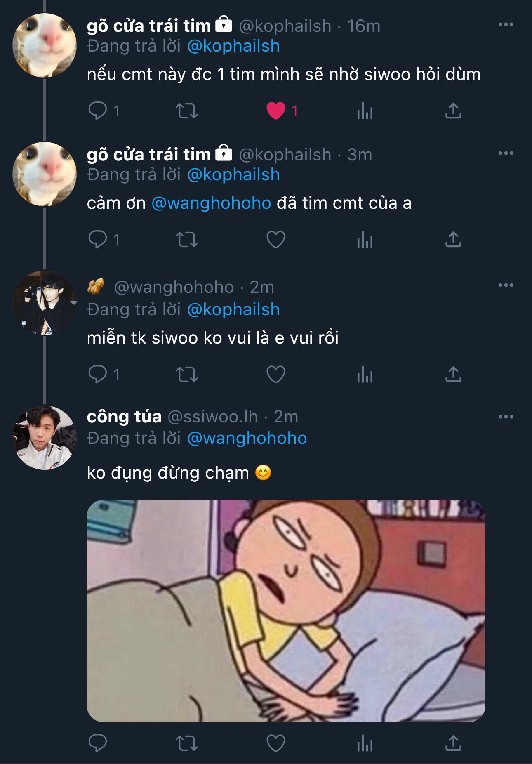Viewport: 532px width, 764px height.
Task: View analytics for the 'ko đụng' tweet
Action: (365, 743)
